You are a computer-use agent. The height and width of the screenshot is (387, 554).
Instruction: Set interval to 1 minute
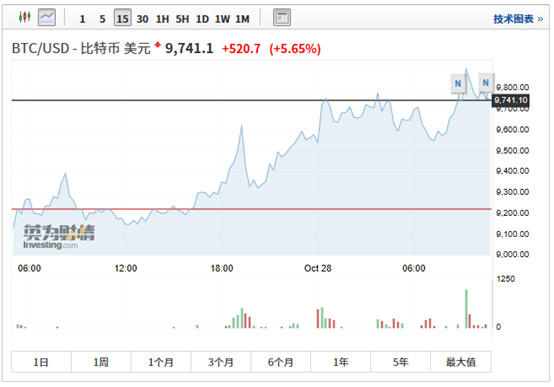82,19
